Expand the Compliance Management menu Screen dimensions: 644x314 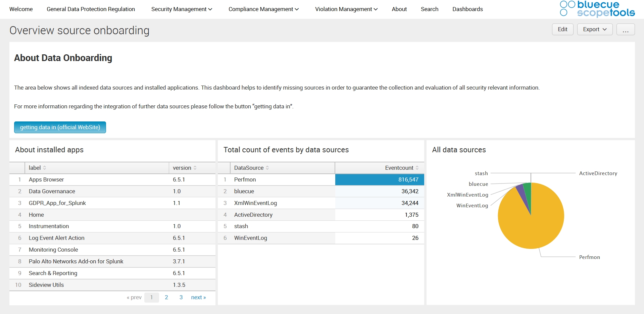pos(263,9)
